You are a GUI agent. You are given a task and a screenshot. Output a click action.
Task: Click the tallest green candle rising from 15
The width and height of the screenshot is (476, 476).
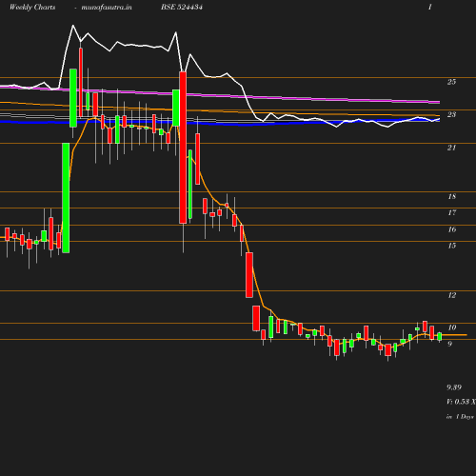point(66,198)
